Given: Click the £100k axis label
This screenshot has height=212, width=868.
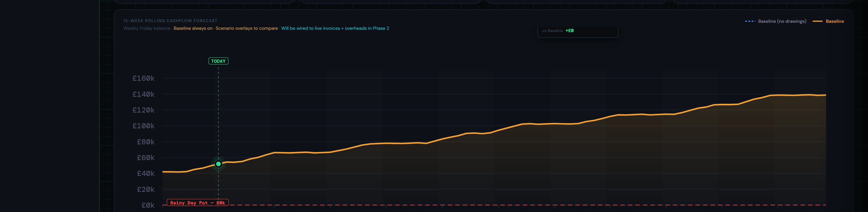Looking at the screenshot, I should pyautogui.click(x=144, y=126).
